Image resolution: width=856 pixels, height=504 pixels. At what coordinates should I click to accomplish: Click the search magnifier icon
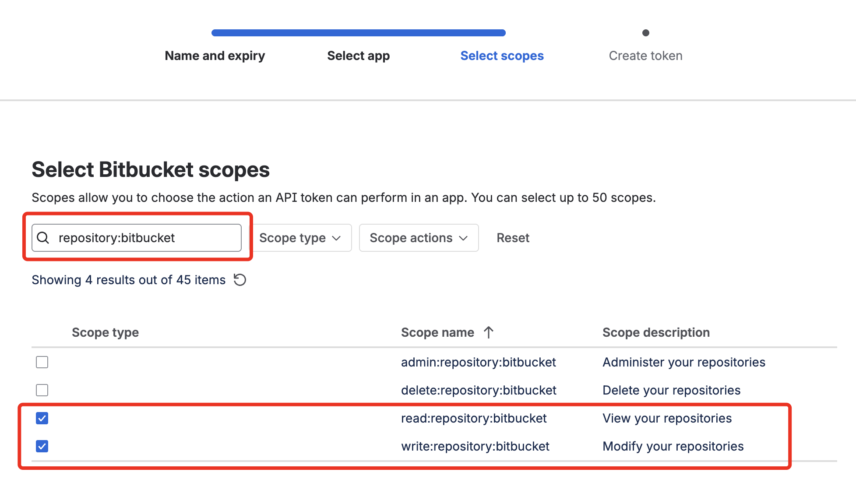click(x=43, y=238)
